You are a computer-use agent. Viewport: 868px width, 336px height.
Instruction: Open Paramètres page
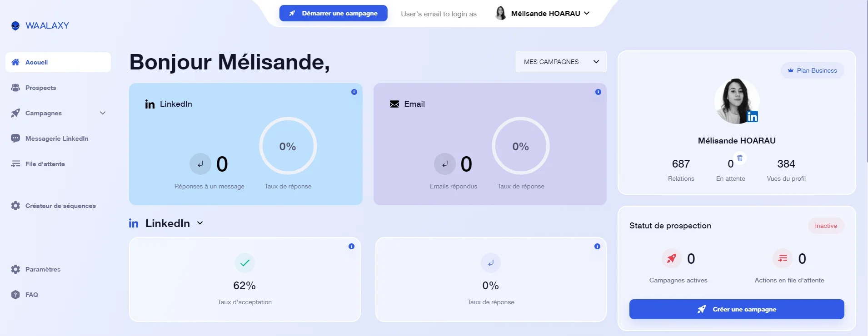pyautogui.click(x=58, y=269)
